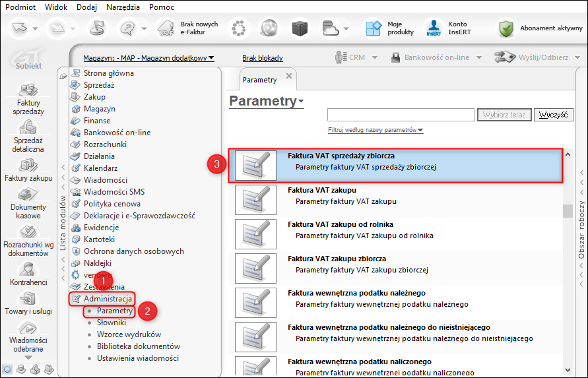Open the Dodaj menu

(86, 7)
